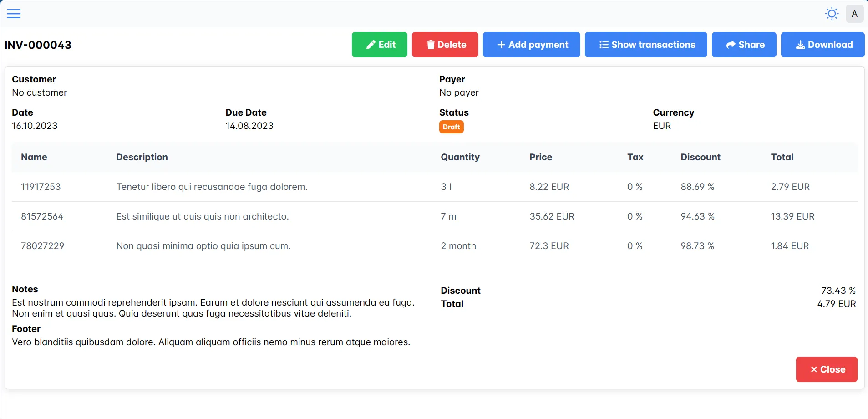Click the X icon on the Close button

pyautogui.click(x=813, y=369)
